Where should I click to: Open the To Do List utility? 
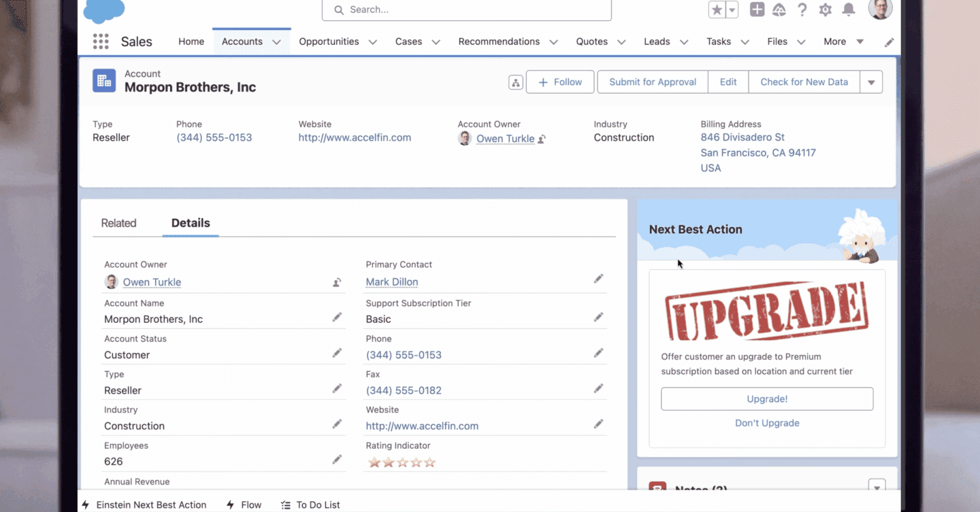[310, 505]
